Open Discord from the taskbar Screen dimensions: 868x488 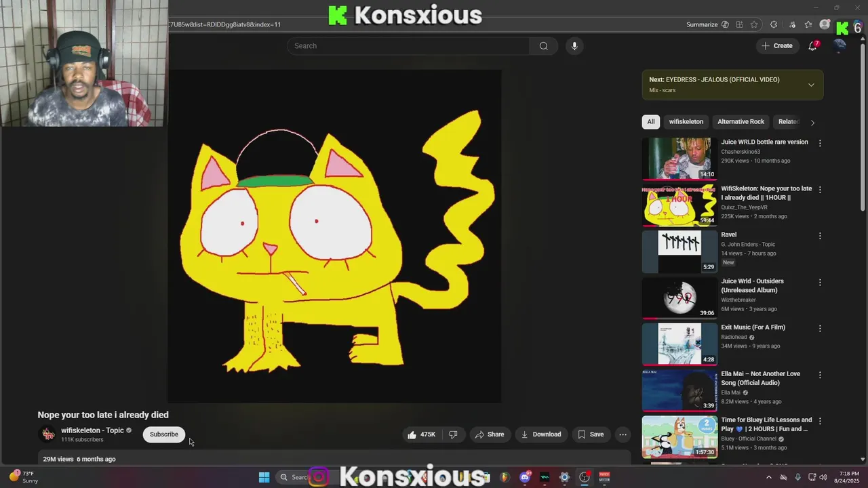tap(524, 477)
